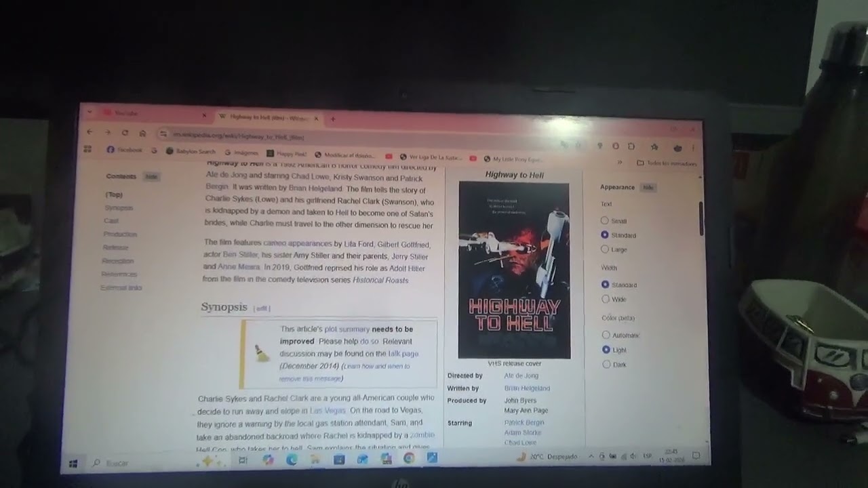Open the Brian Helgeland infobox link
Image resolution: width=868 pixels, height=488 pixels.
tap(527, 388)
